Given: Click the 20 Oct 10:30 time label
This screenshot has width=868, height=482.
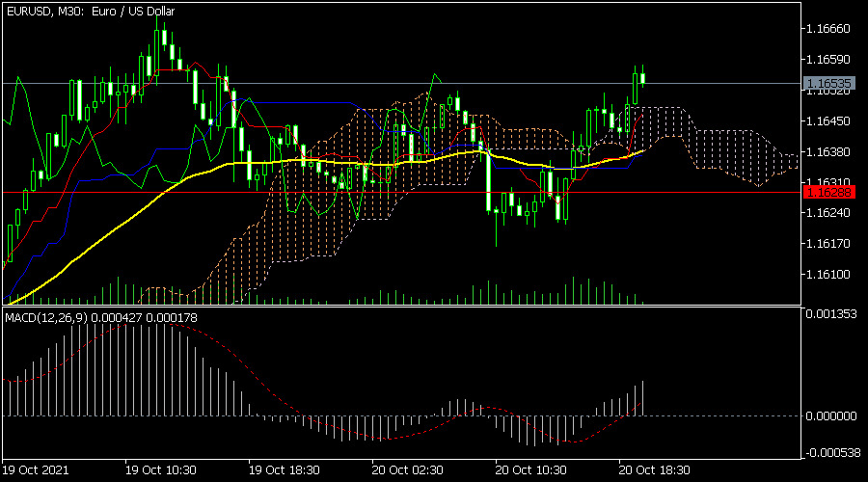Looking at the screenshot, I should [x=530, y=470].
